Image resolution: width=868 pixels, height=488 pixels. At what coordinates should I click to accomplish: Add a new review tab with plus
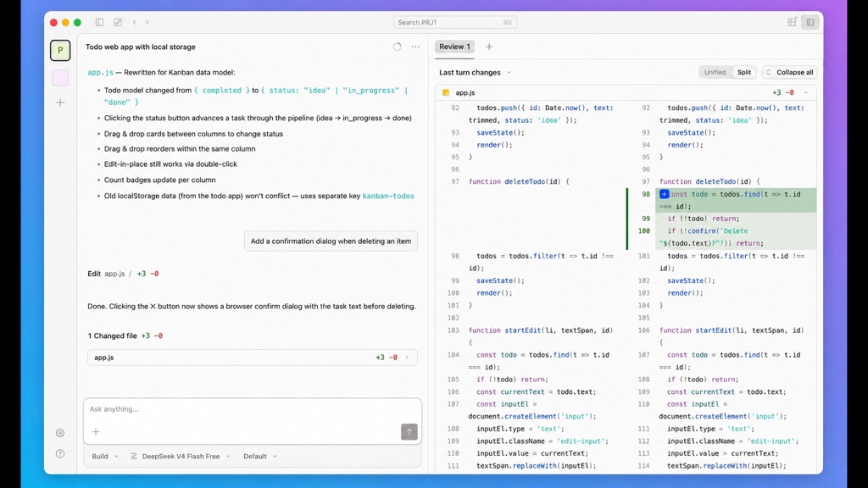(489, 47)
